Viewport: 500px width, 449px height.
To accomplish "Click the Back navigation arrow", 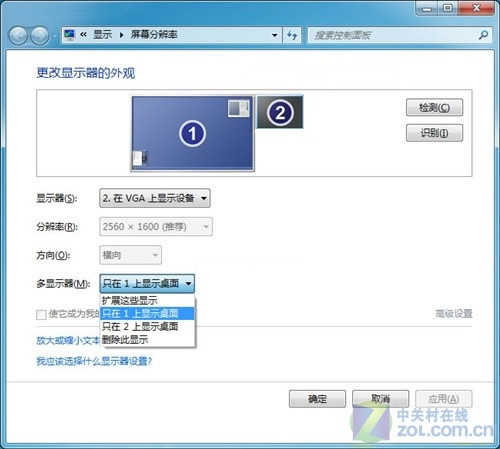I will pyautogui.click(x=18, y=35).
